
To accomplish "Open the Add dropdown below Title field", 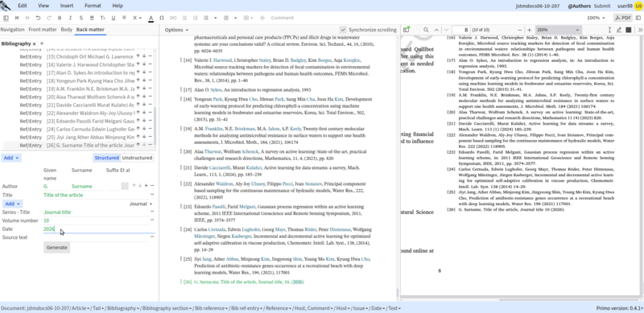I will pos(13,204).
